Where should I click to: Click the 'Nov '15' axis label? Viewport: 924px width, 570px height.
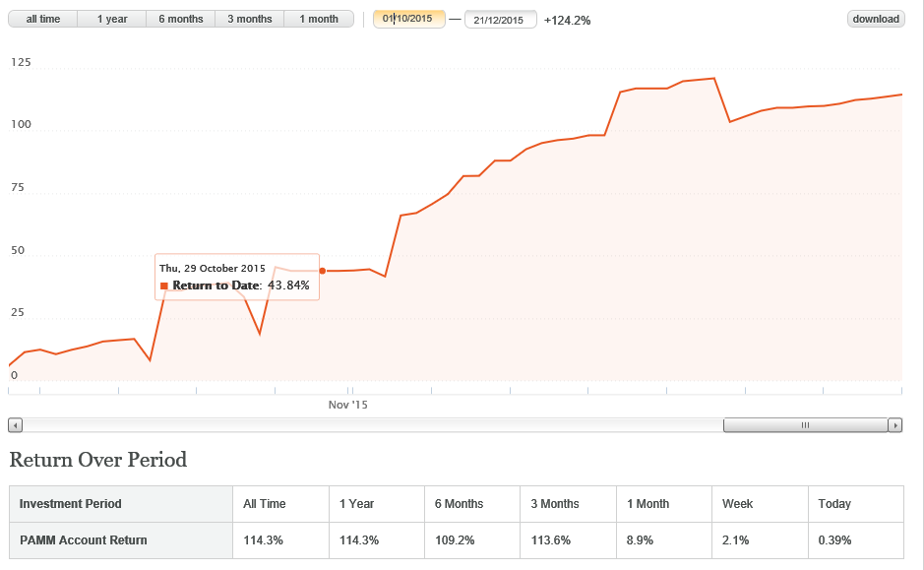347,405
